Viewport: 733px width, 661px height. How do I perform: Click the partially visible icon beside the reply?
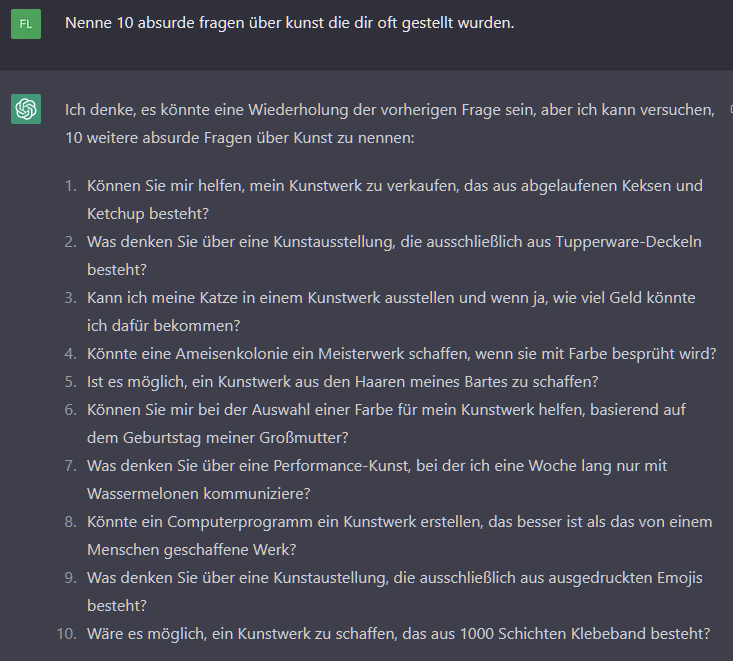coord(731,109)
